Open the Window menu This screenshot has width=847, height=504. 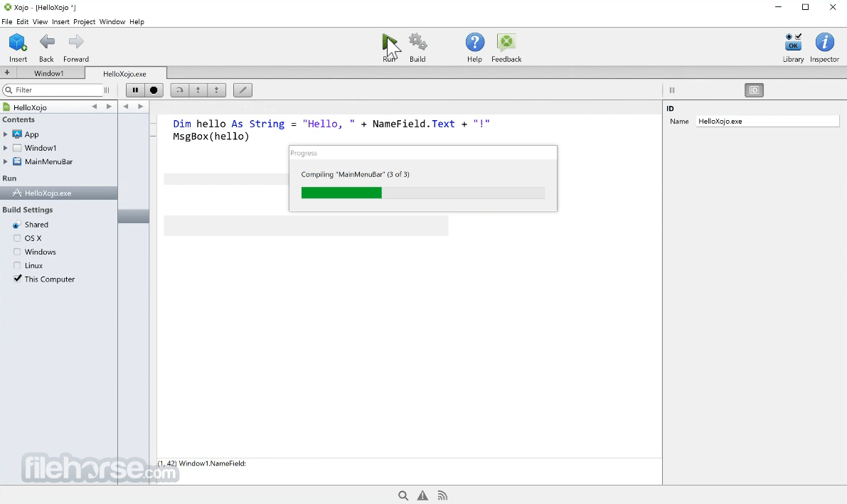pyautogui.click(x=112, y=21)
